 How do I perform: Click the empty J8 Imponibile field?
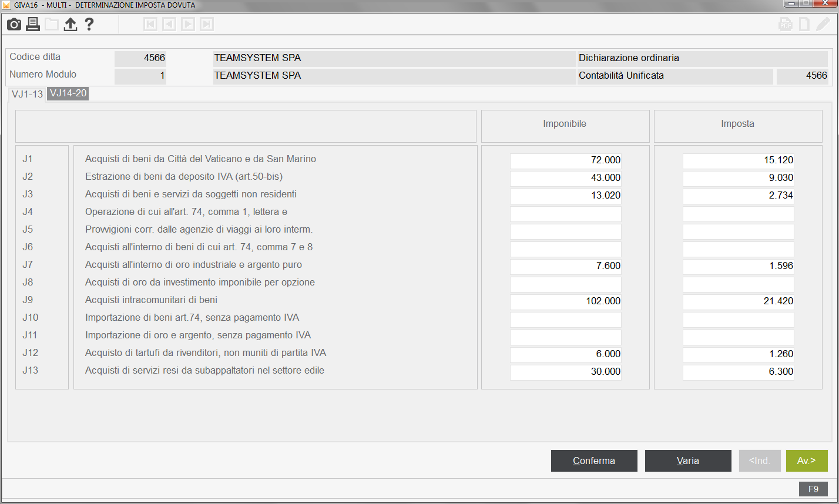(x=566, y=284)
